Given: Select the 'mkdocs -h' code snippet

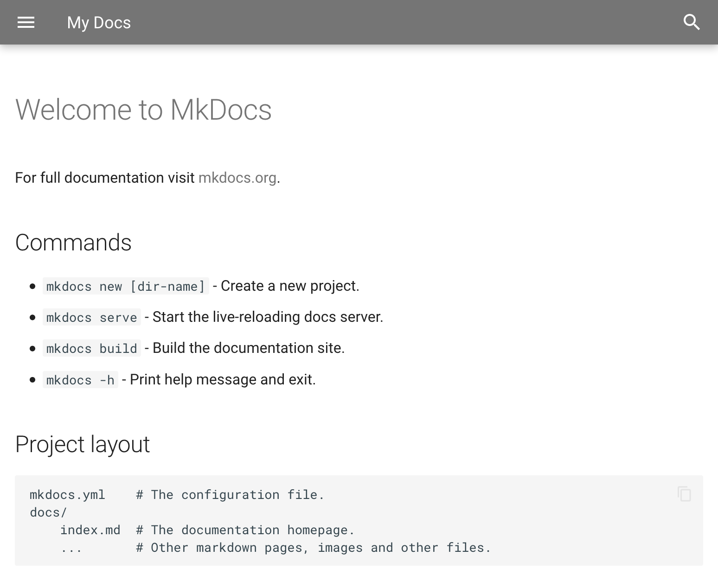Looking at the screenshot, I should [80, 380].
